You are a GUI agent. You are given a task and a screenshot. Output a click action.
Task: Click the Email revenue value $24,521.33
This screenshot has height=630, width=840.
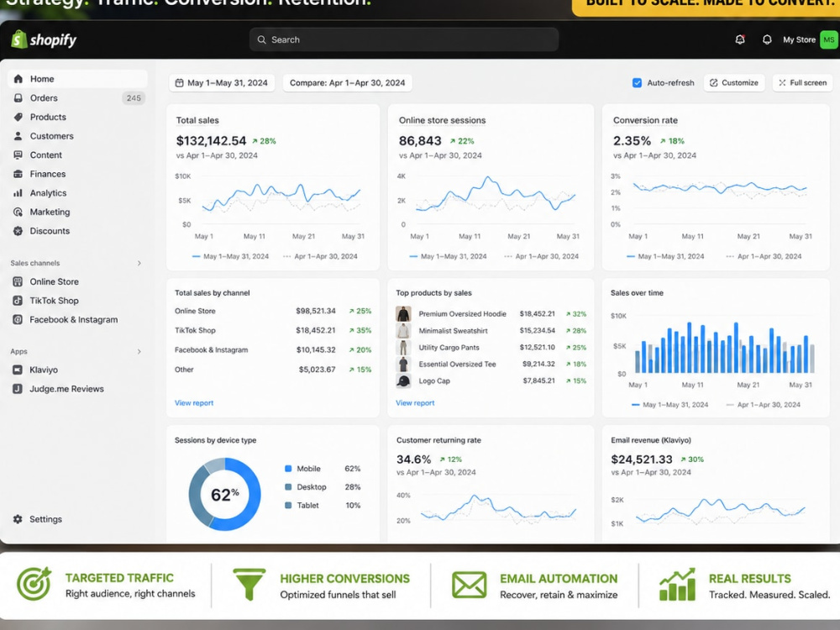(x=642, y=459)
